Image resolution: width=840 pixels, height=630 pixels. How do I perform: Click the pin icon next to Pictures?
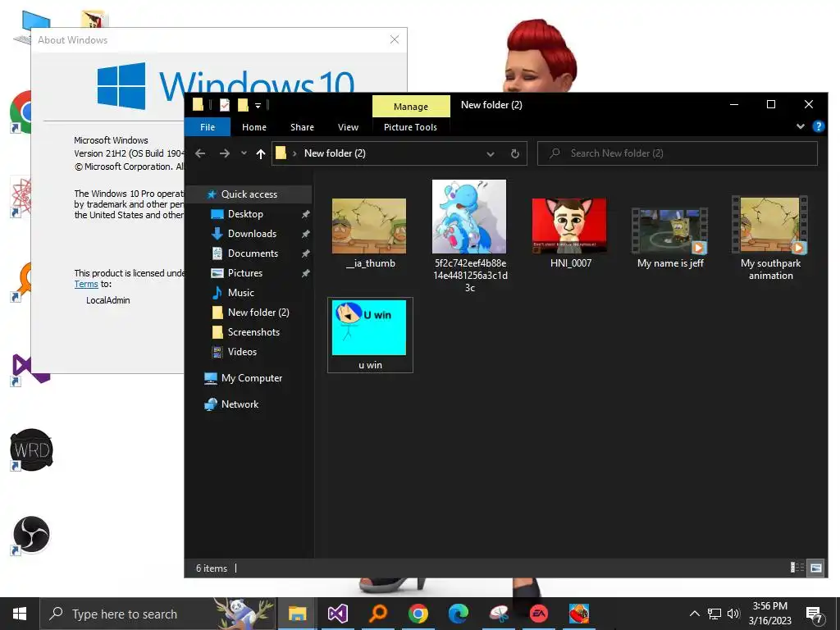coord(305,273)
